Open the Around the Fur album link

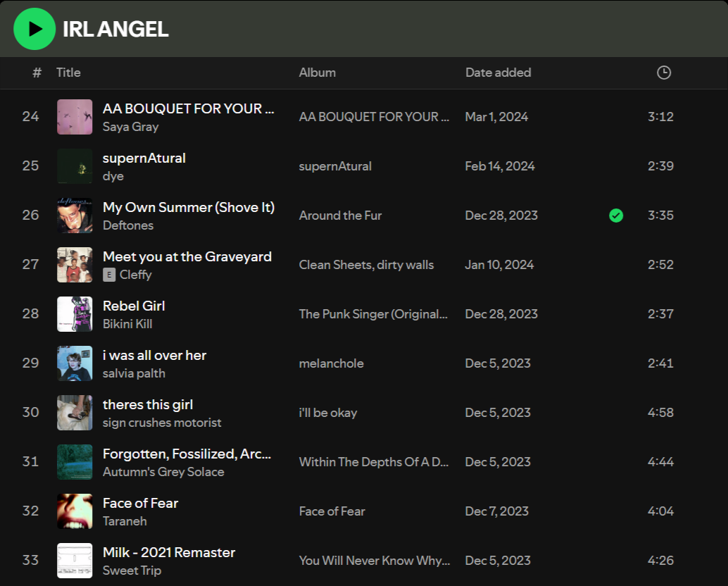[340, 216]
